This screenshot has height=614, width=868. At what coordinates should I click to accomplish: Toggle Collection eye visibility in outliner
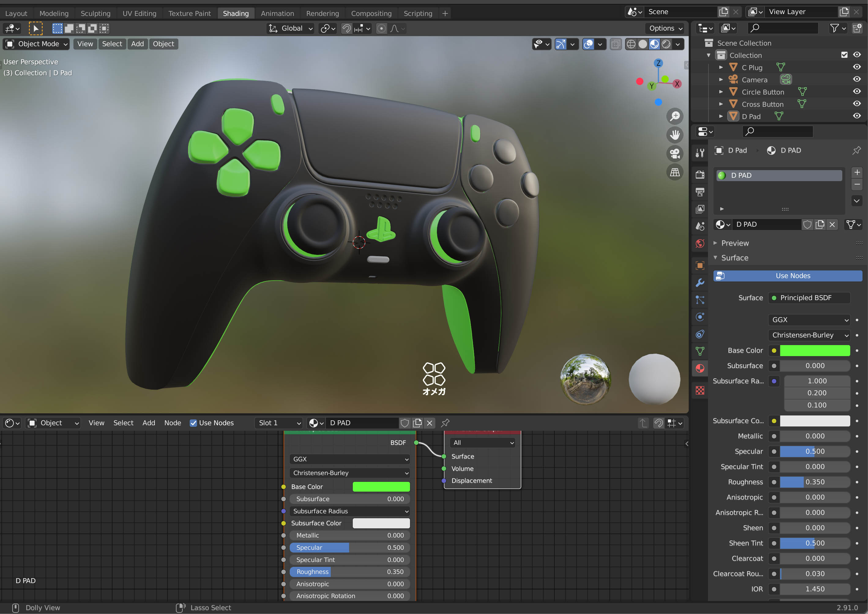(x=857, y=55)
